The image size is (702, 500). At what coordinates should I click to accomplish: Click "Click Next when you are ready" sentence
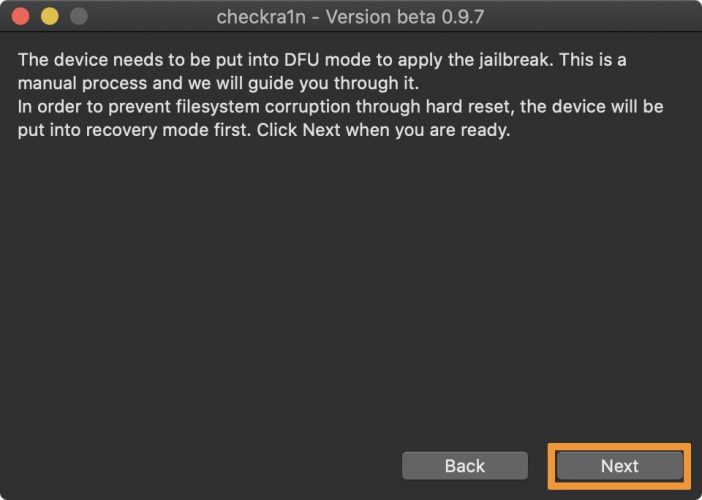pyautogui.click(x=384, y=130)
